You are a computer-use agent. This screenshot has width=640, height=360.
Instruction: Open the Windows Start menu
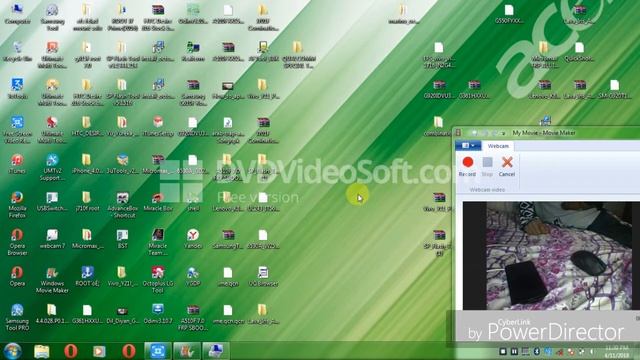(13, 351)
